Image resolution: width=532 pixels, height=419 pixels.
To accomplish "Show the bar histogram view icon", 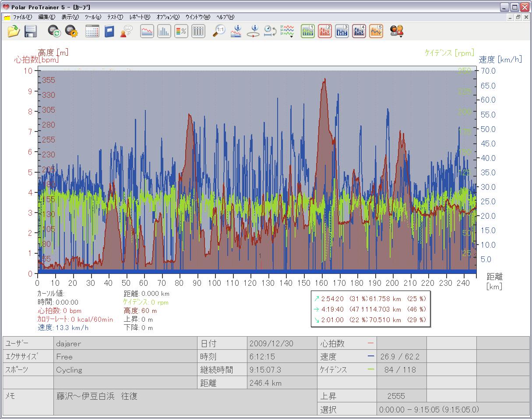I will tap(164, 31).
